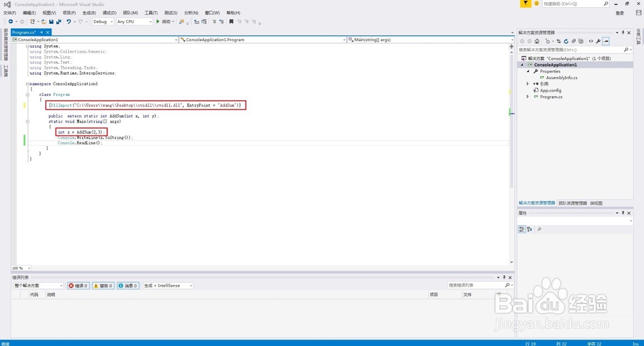The height and width of the screenshot is (346, 644).
Task: Expand the References (引用) node
Action: pyautogui.click(x=528, y=84)
